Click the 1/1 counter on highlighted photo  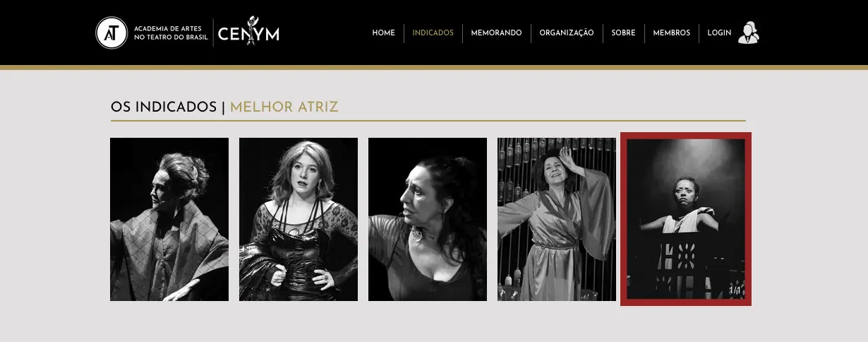[x=735, y=290]
